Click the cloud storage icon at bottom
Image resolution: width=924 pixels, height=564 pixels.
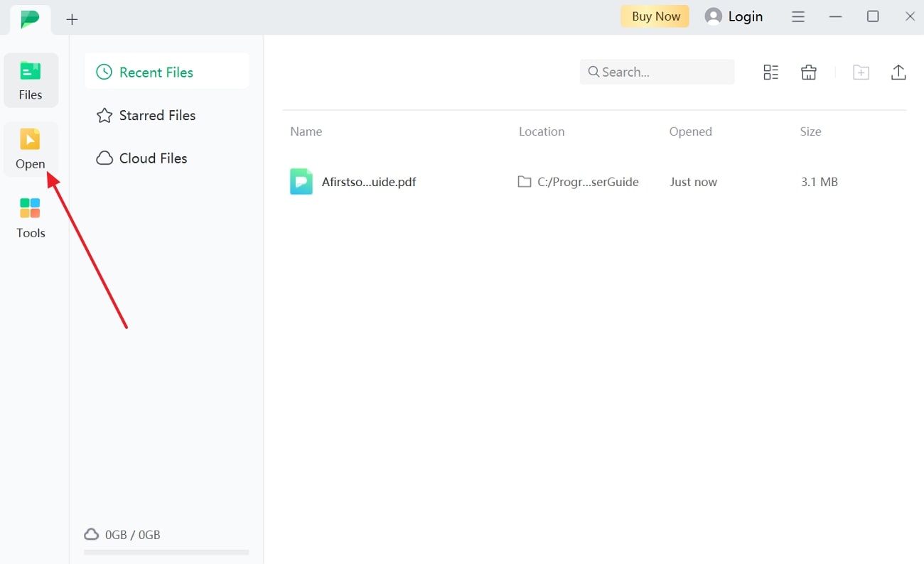(91, 534)
